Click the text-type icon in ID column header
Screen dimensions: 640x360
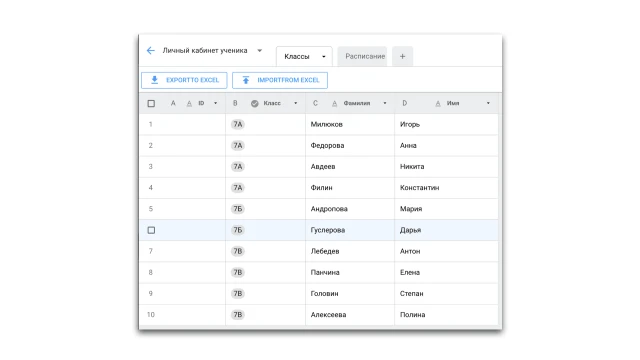[189, 104]
